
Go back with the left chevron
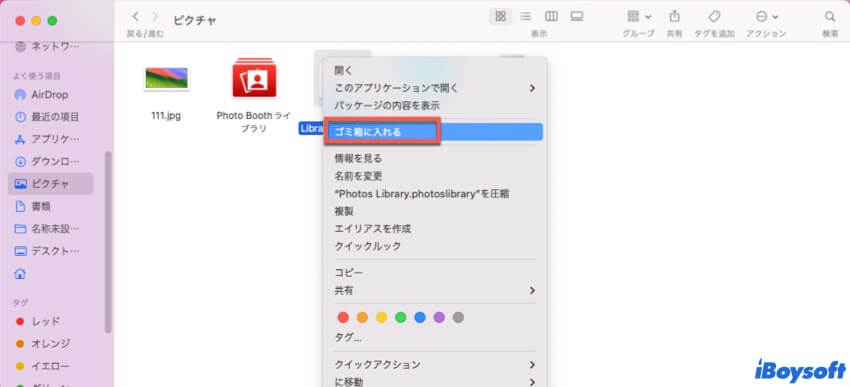136,17
